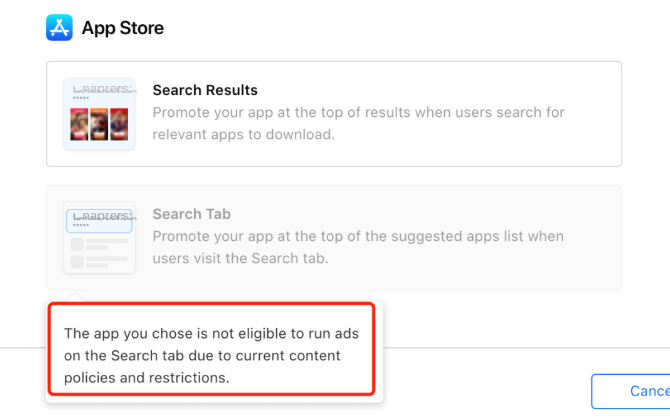670x420 pixels.
Task: Click the star rating dots in Search Results preview
Action: [x=81, y=98]
